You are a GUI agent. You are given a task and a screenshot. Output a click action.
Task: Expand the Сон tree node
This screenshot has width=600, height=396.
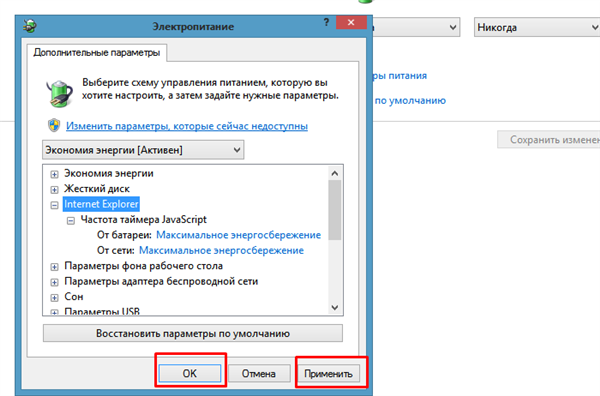click(54, 298)
